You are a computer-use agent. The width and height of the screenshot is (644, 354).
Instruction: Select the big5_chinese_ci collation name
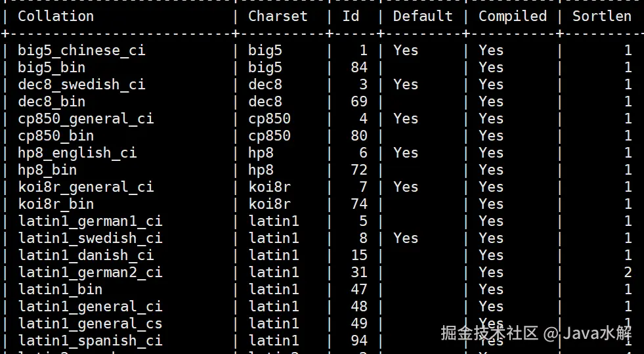pos(81,50)
